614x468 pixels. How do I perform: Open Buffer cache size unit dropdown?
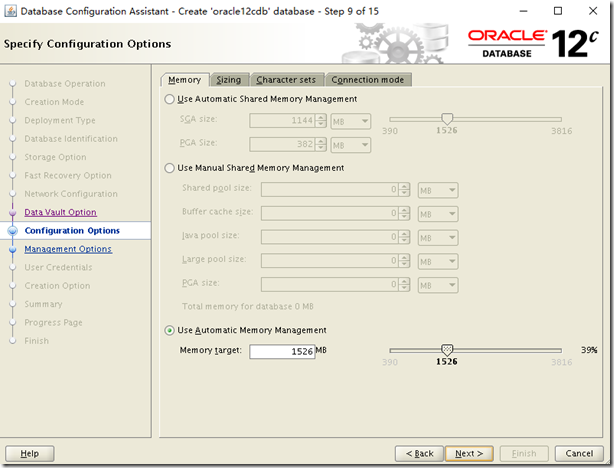(x=438, y=214)
